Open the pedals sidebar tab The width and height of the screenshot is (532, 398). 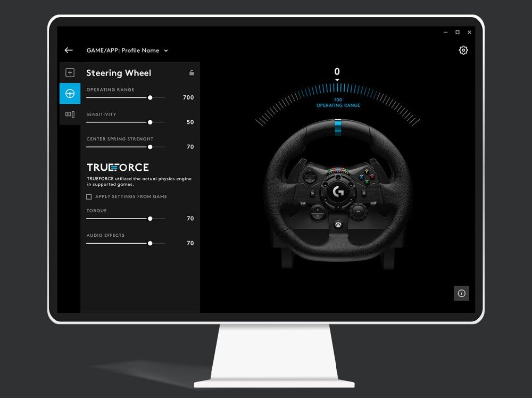[70, 114]
